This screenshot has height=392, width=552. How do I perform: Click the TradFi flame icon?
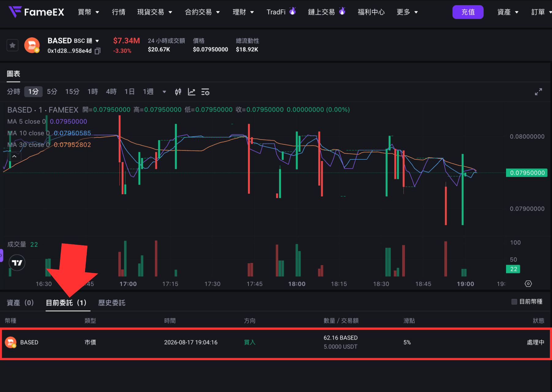click(293, 11)
